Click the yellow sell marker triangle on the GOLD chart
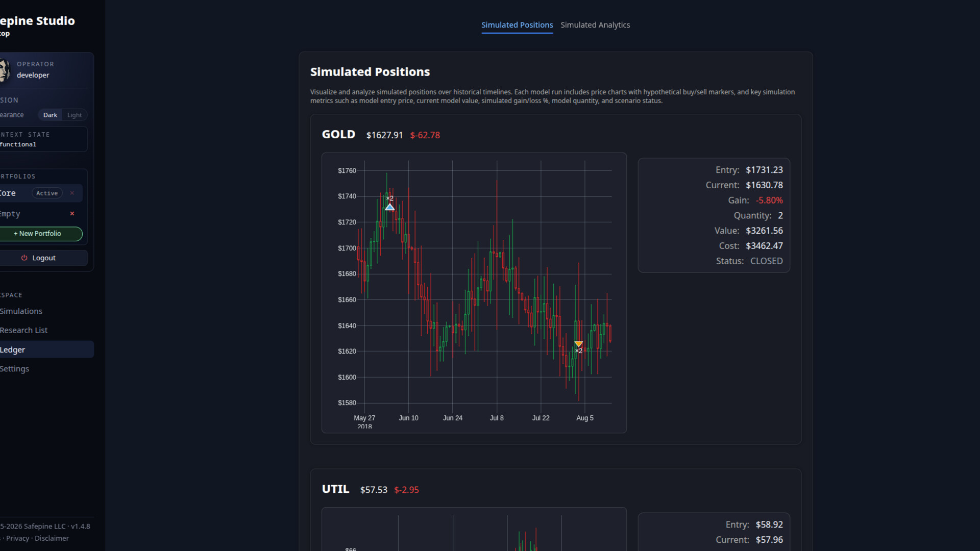The width and height of the screenshot is (980, 551). pos(578,344)
